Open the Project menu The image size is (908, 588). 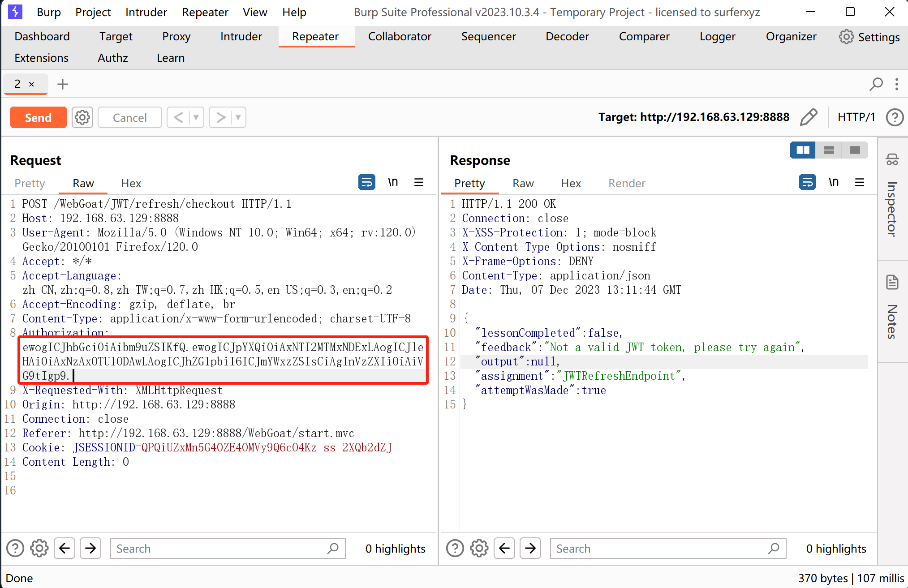tap(93, 12)
